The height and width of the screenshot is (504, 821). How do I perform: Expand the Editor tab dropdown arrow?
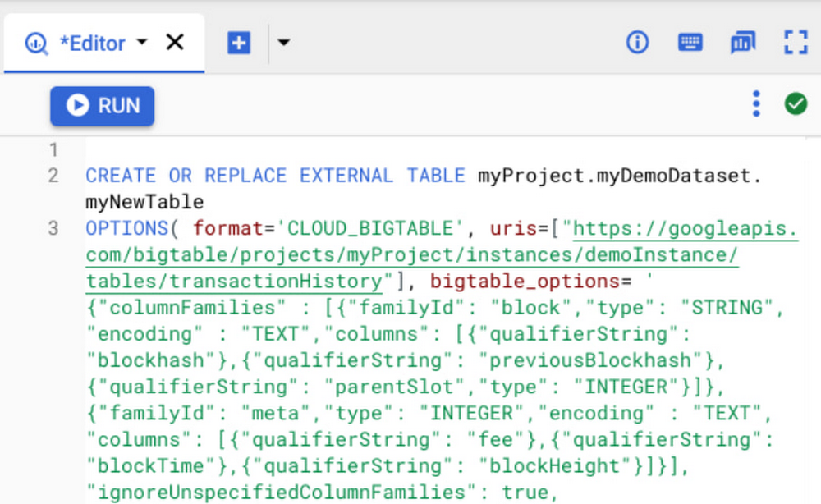point(141,44)
